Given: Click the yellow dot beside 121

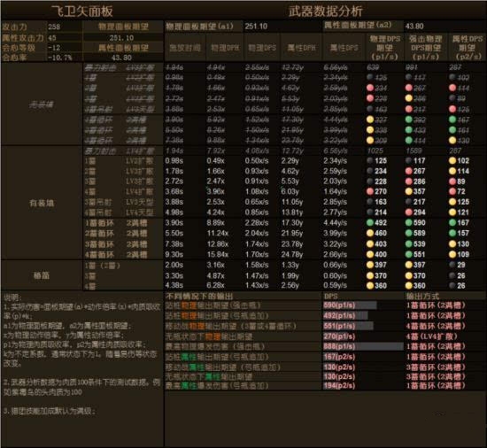Looking at the screenshot, I should pos(452,212).
